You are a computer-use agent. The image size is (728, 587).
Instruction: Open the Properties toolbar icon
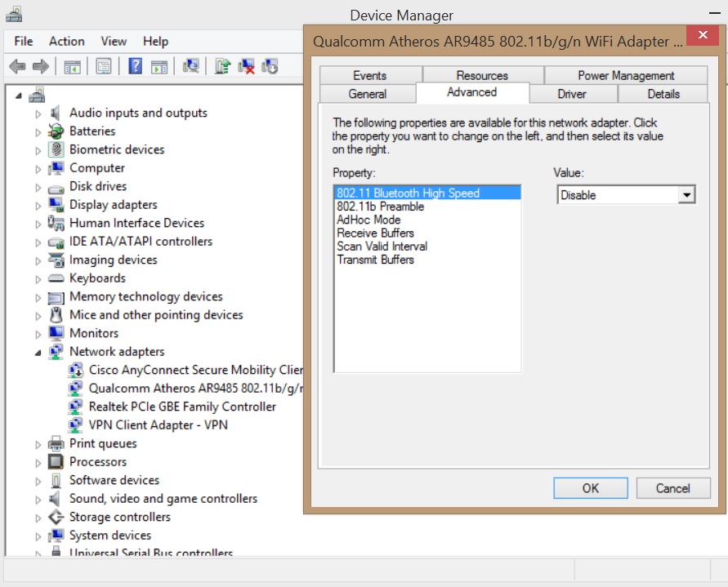[x=104, y=66]
